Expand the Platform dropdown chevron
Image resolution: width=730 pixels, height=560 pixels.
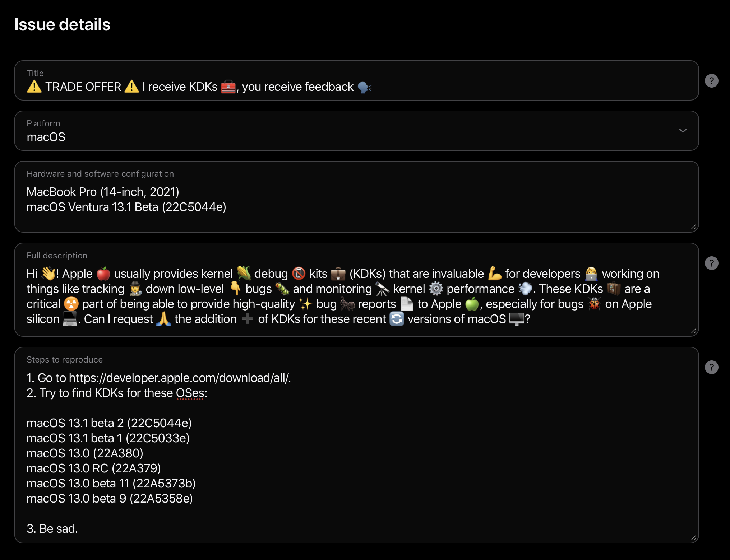click(683, 131)
